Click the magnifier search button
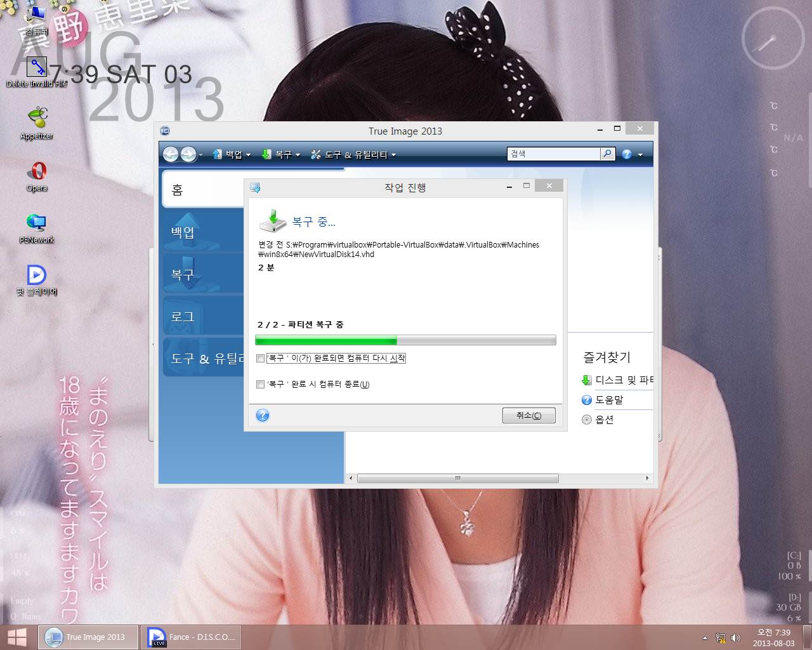 coord(608,154)
